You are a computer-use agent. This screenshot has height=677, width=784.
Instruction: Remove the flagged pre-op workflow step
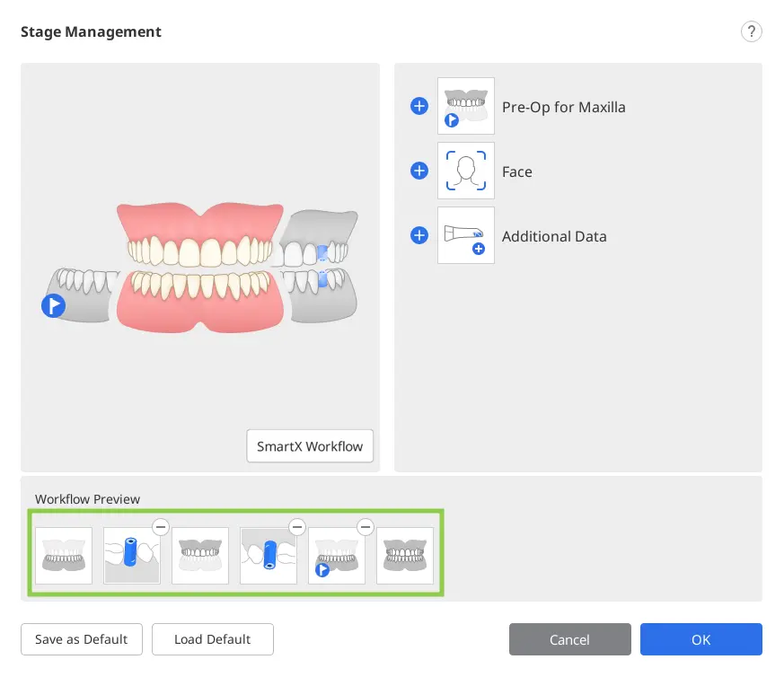[366, 526]
